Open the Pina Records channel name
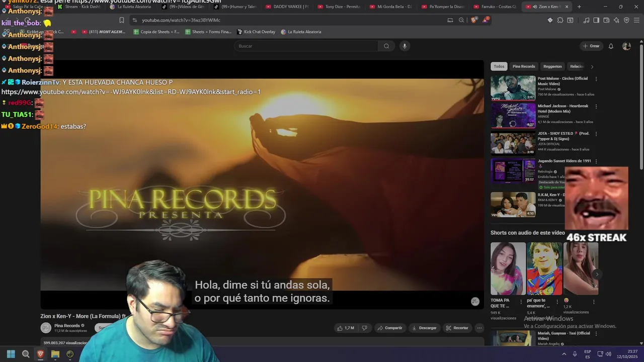 click(67, 325)
